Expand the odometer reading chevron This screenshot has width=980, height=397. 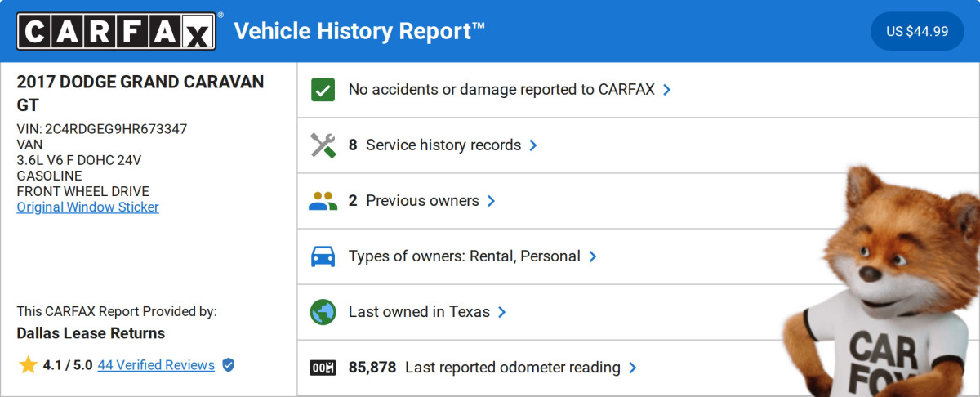633,368
